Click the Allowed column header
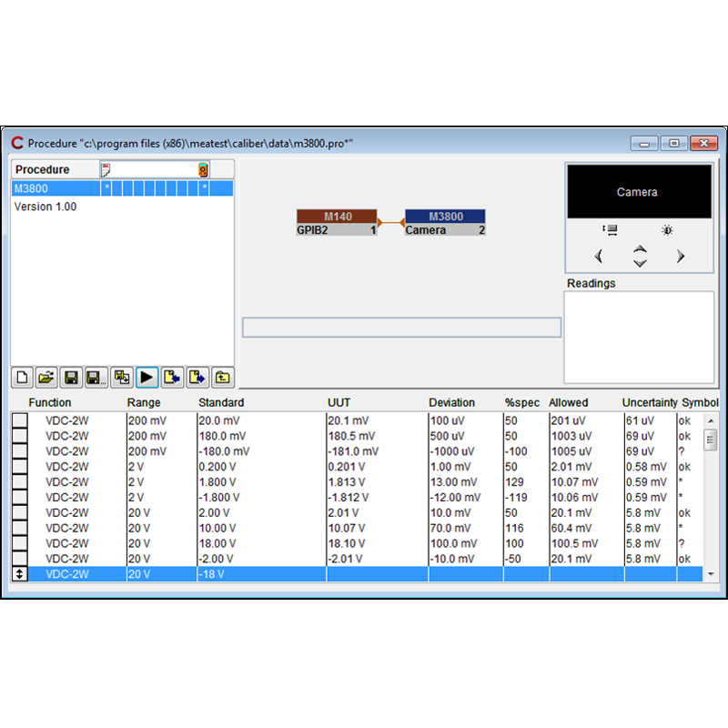 click(x=568, y=402)
